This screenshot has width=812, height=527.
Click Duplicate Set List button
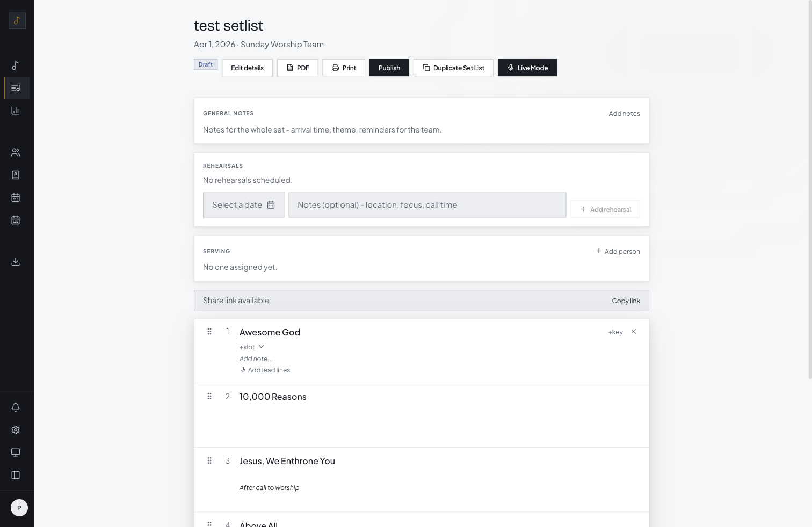click(453, 68)
